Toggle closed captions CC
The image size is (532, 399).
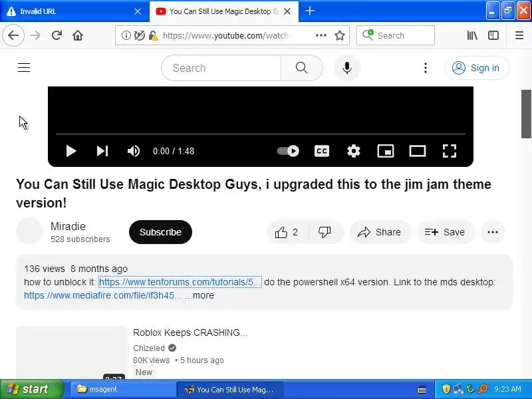coord(322,151)
